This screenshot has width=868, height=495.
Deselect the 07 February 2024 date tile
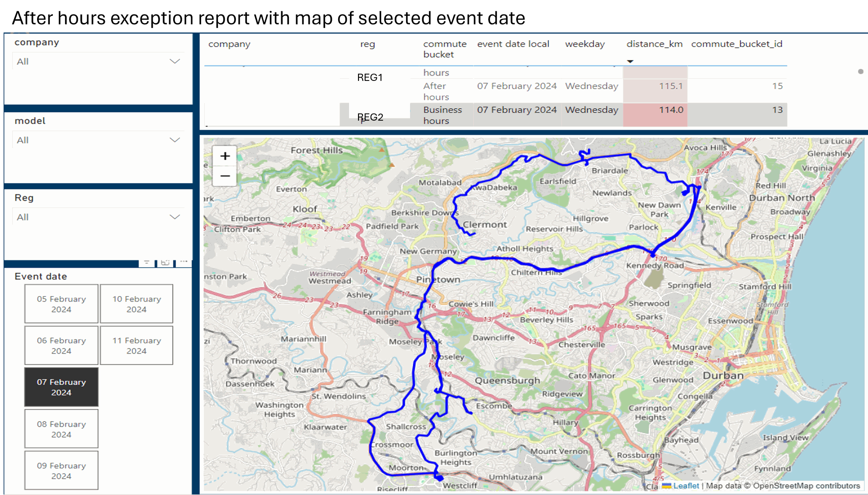pos(61,387)
